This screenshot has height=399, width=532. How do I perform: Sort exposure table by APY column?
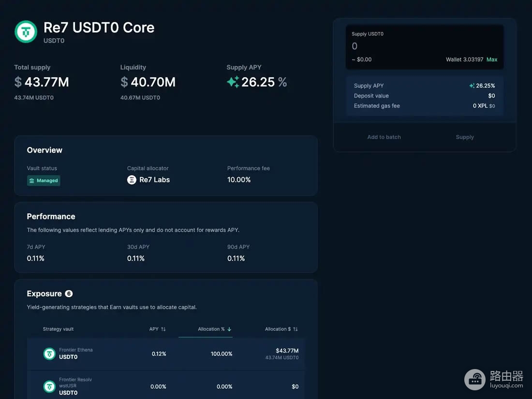point(158,329)
